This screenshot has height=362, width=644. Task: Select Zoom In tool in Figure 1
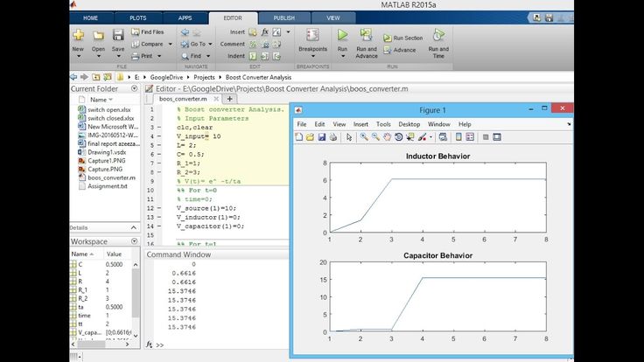tap(363, 137)
